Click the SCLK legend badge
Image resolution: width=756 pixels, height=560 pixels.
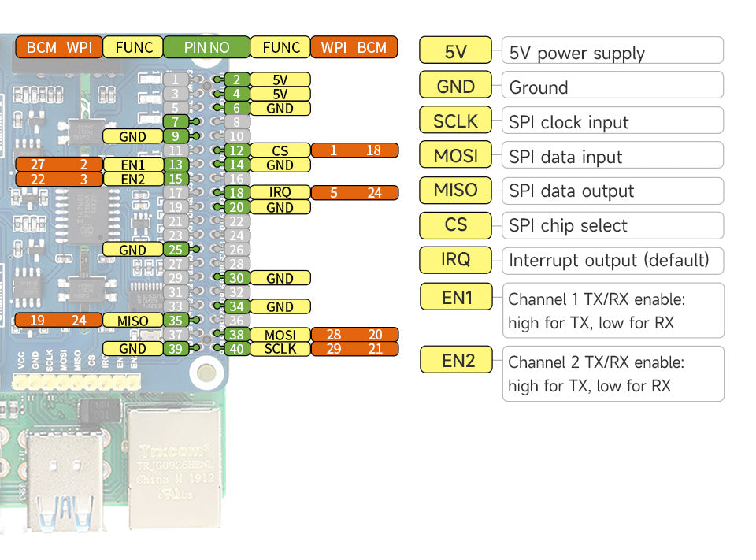(455, 120)
